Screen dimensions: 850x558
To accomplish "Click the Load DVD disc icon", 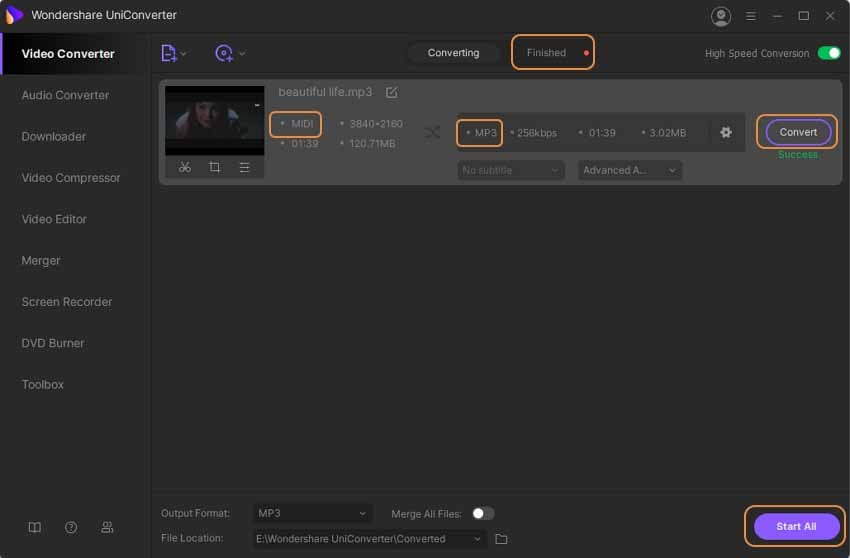I will [x=223, y=53].
